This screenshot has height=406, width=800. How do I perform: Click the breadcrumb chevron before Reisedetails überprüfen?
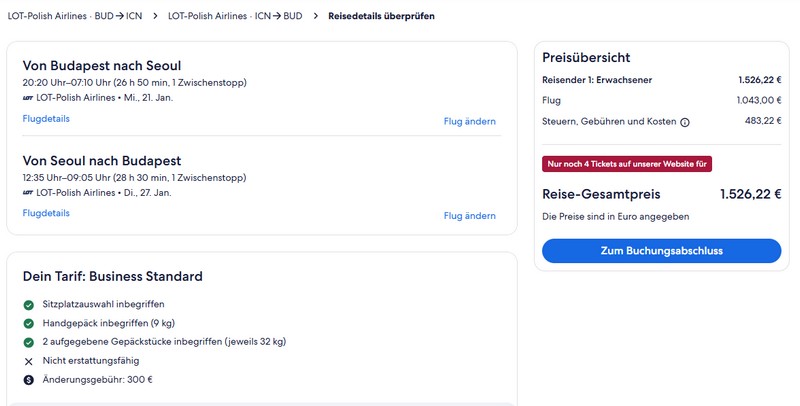point(316,17)
